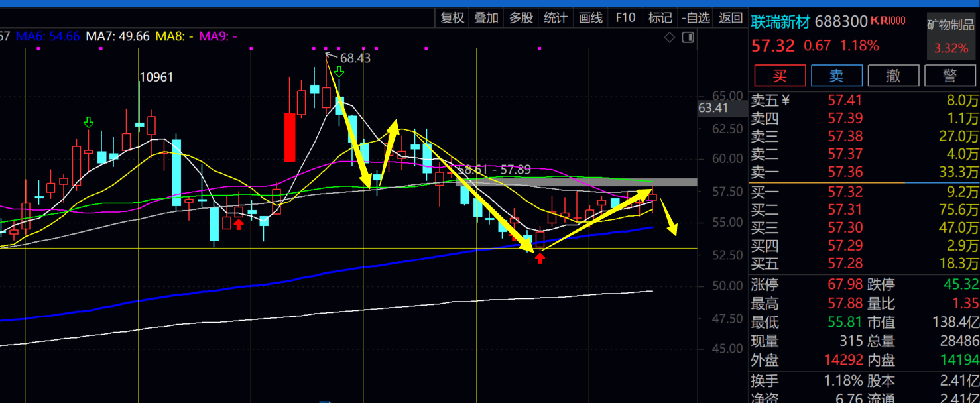Click the large solid red candlestick

290,137
